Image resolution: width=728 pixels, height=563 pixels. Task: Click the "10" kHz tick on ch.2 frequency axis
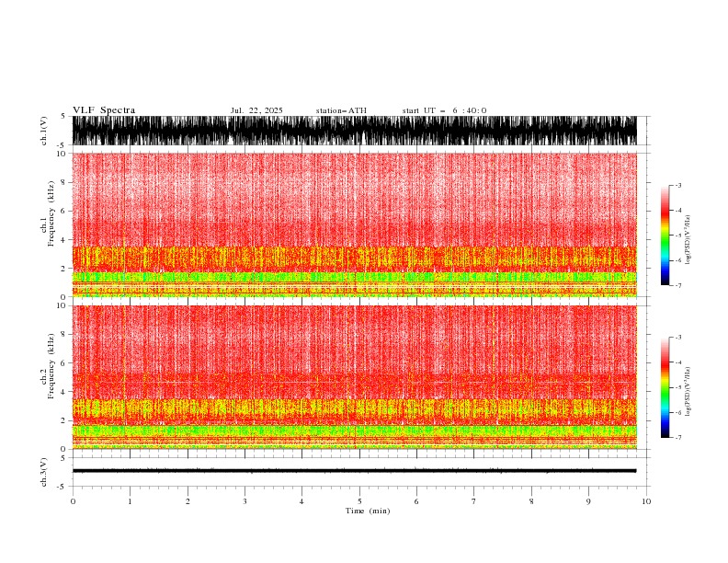(61, 305)
